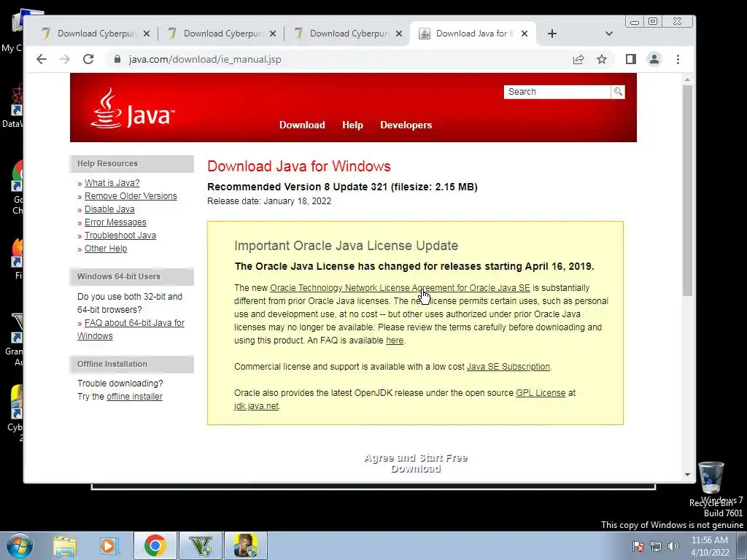Image resolution: width=747 pixels, height=560 pixels.
Task: Close the second Download Cyberpunk tab
Action: 273,34
